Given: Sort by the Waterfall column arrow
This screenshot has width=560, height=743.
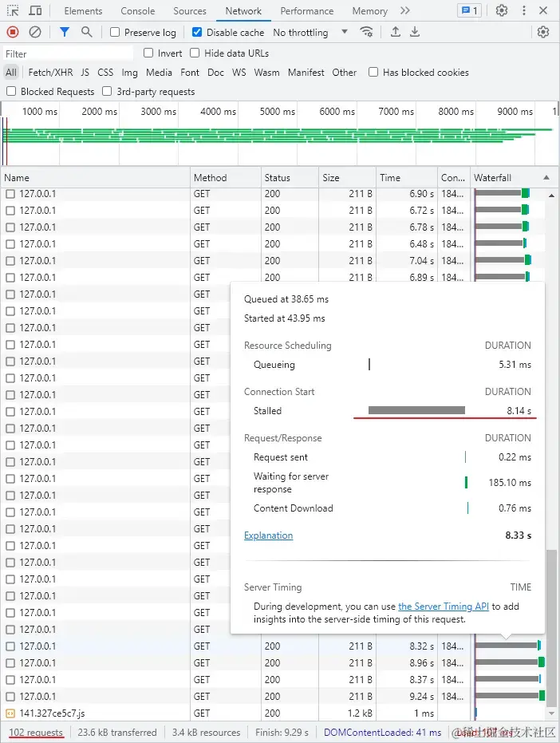Looking at the screenshot, I should point(546,178).
